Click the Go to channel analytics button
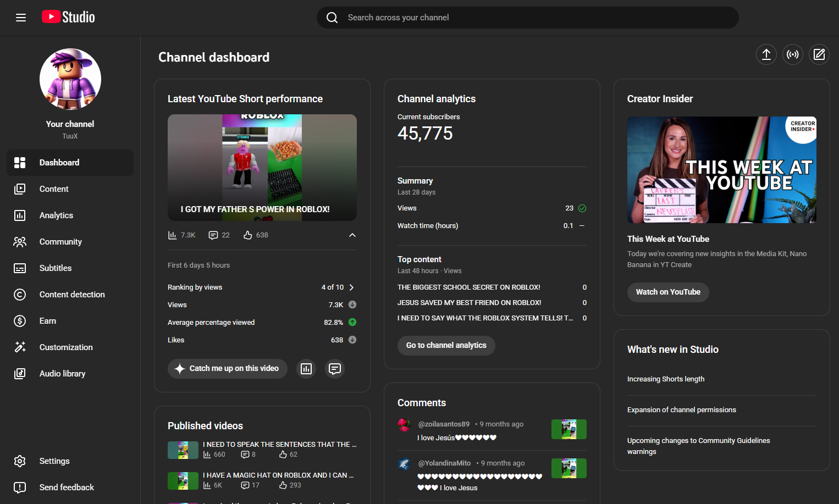Viewport: 839px width, 504px height. coord(446,345)
